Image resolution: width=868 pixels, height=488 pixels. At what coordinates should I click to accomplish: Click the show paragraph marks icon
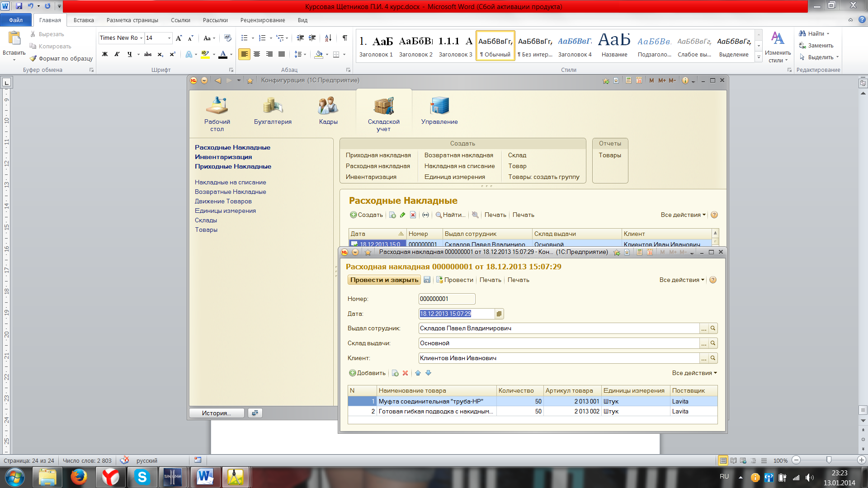345,38
